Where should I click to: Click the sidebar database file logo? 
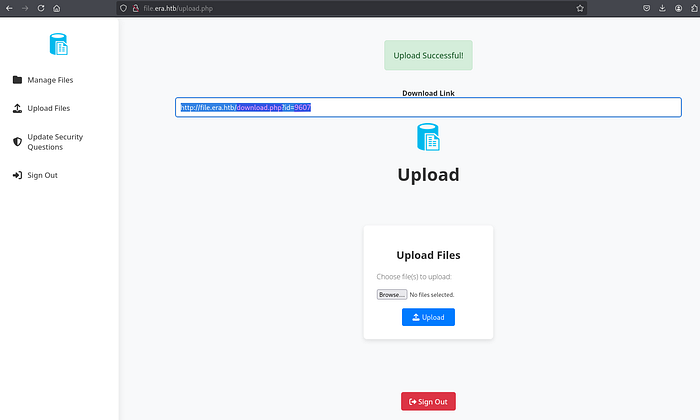[x=58, y=44]
